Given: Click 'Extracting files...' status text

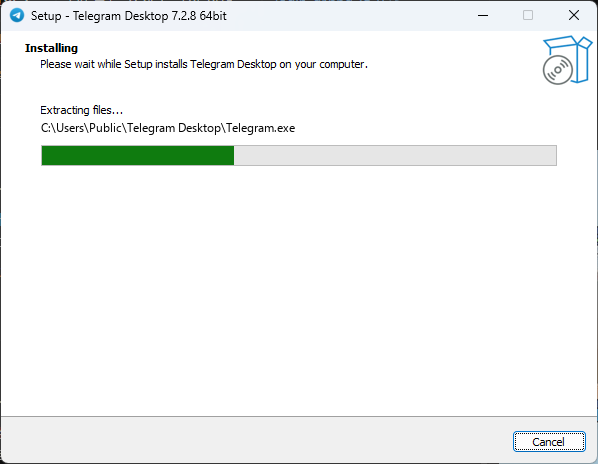Looking at the screenshot, I should 82,110.
